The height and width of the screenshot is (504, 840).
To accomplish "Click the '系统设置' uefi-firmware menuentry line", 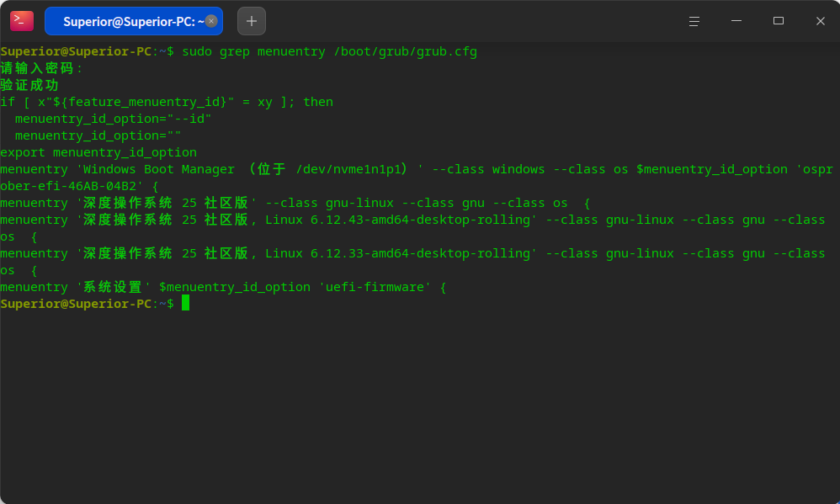I will pos(223,287).
